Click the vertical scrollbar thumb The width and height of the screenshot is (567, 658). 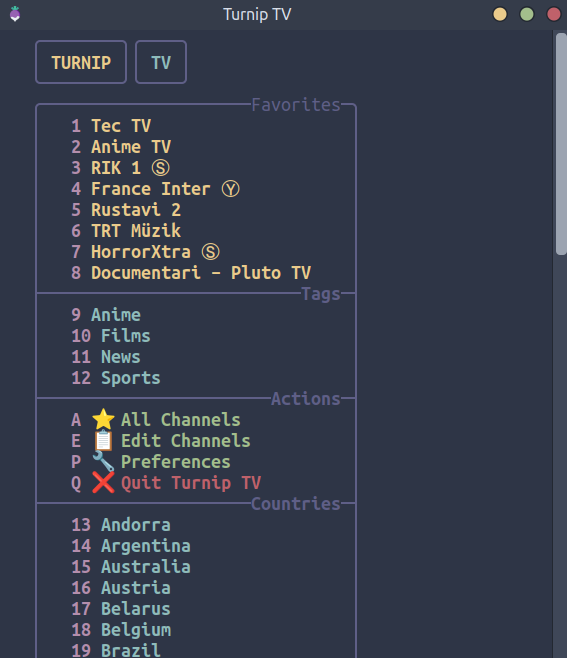pos(561,144)
